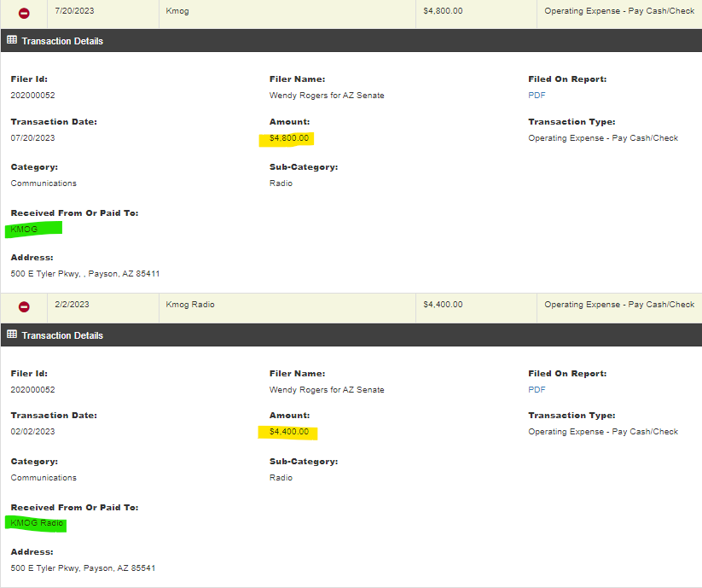Click the address ending in AZ 85411
This screenshot has width=702, height=588.
point(85,274)
